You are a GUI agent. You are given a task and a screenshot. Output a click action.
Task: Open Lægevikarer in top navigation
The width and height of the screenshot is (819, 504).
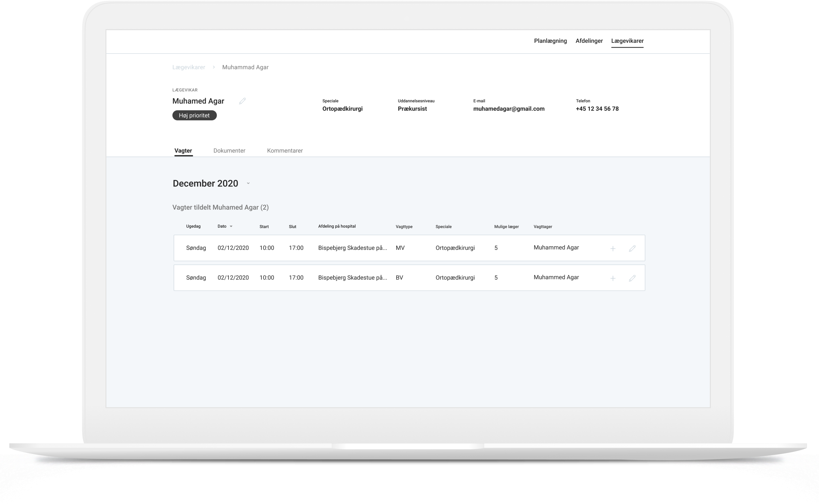pyautogui.click(x=627, y=41)
